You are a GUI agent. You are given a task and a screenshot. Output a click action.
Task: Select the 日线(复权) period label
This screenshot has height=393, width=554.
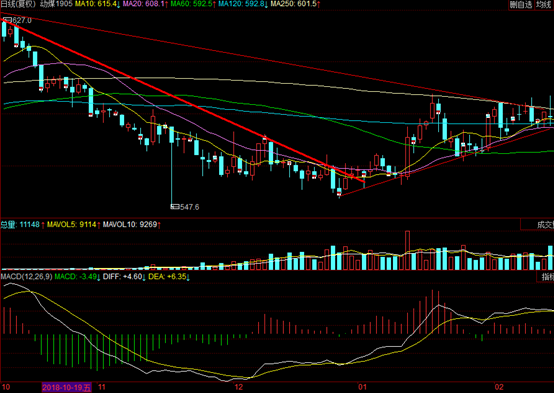(18, 4)
